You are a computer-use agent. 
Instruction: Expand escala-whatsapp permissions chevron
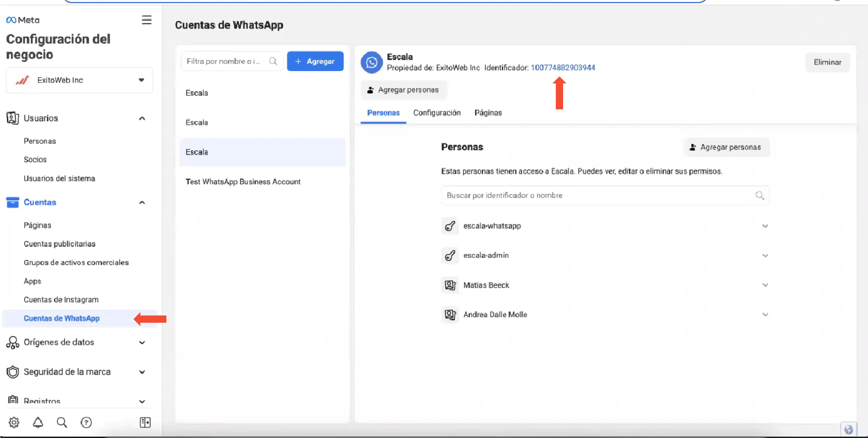pyautogui.click(x=765, y=226)
